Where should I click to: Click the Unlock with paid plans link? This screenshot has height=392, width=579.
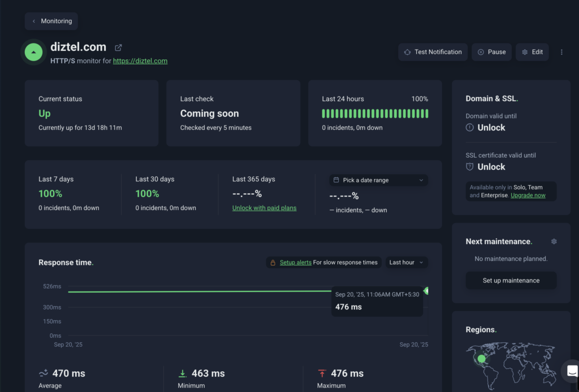coord(264,208)
